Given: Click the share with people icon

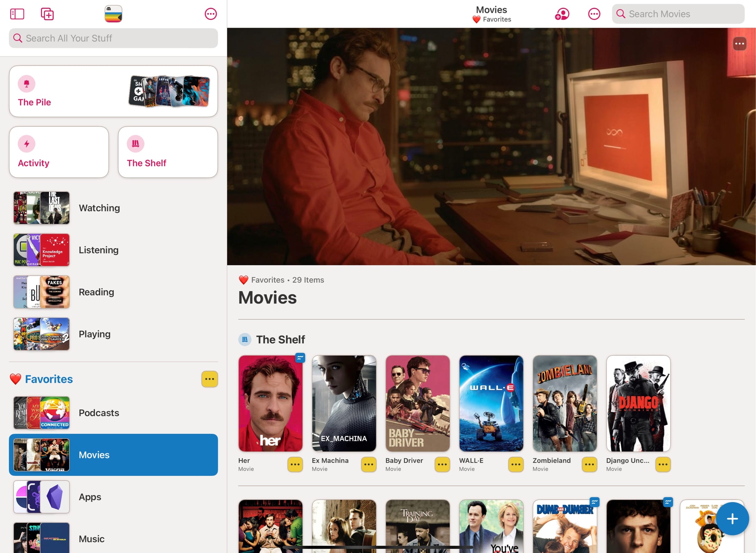Looking at the screenshot, I should (562, 14).
